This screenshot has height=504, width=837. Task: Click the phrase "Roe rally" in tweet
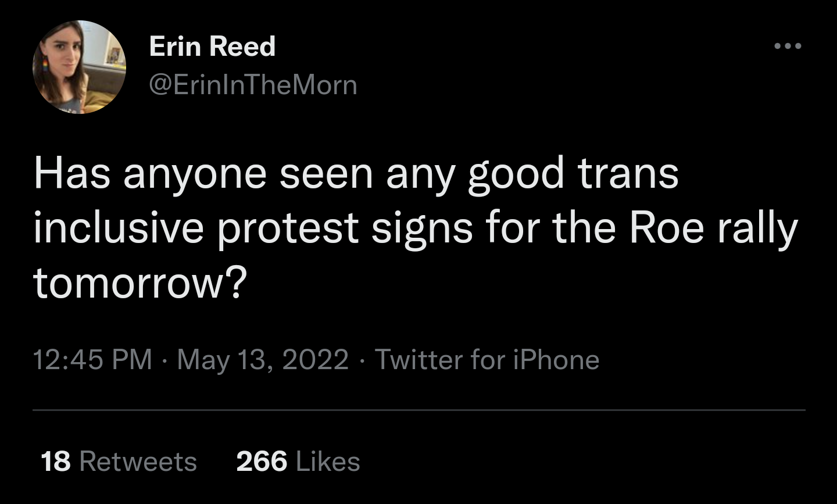coord(714,228)
